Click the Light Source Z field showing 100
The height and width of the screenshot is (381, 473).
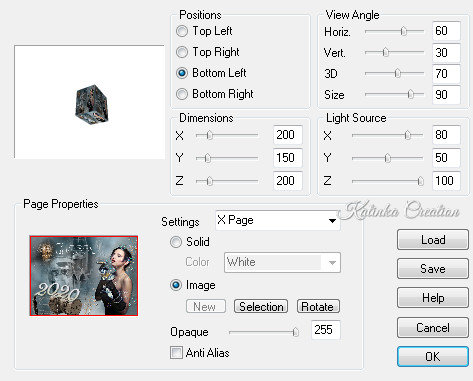(x=446, y=181)
